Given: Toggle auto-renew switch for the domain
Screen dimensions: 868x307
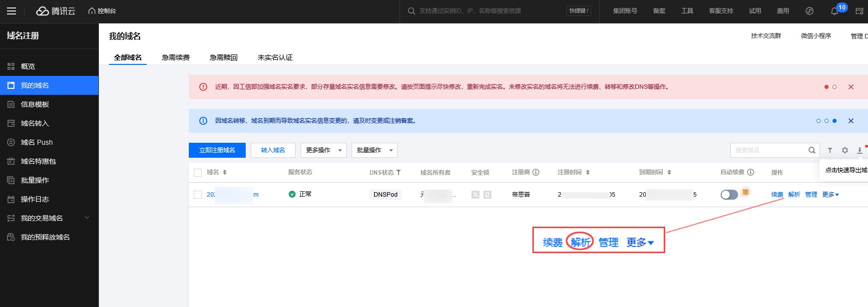Looking at the screenshot, I should coord(729,195).
